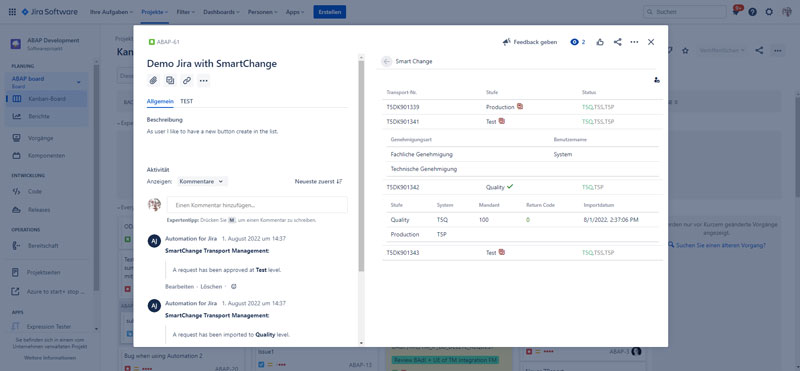The width and height of the screenshot is (800, 371).
Task: Click the issue description text
Action: [x=213, y=131]
